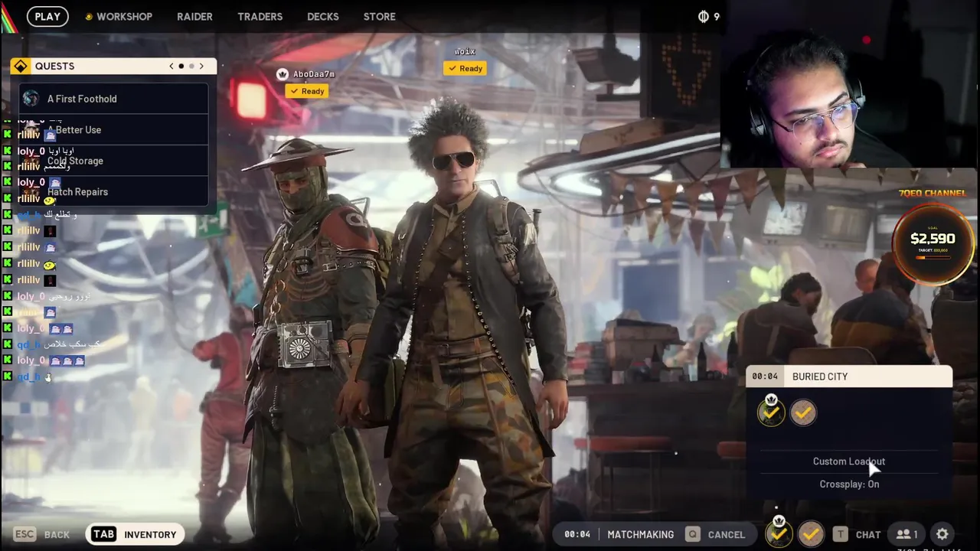This screenshot has height=551, width=980.
Task: Click second party avatar in bottom bar
Action: (811, 534)
